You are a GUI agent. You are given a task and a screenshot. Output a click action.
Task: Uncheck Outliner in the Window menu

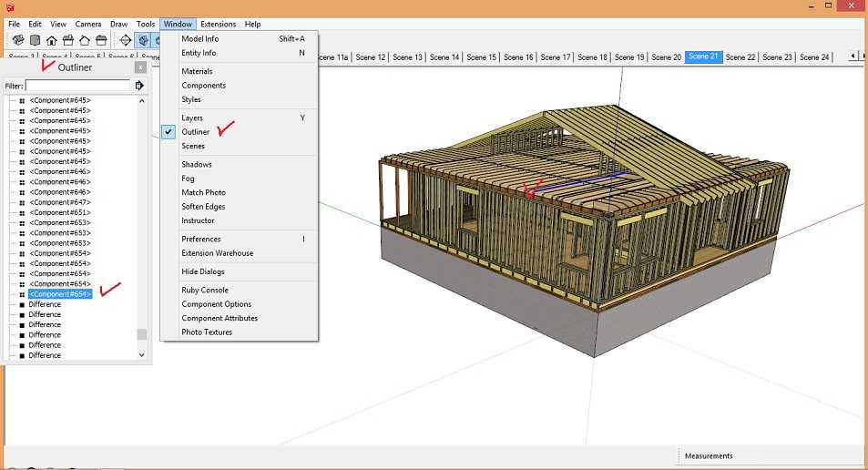point(195,132)
